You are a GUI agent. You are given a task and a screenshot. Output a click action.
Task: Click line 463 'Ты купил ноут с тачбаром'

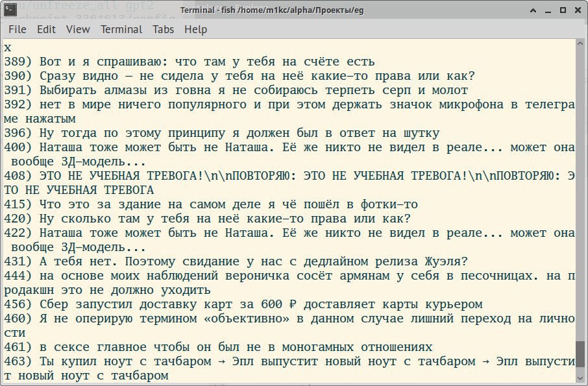289,361
